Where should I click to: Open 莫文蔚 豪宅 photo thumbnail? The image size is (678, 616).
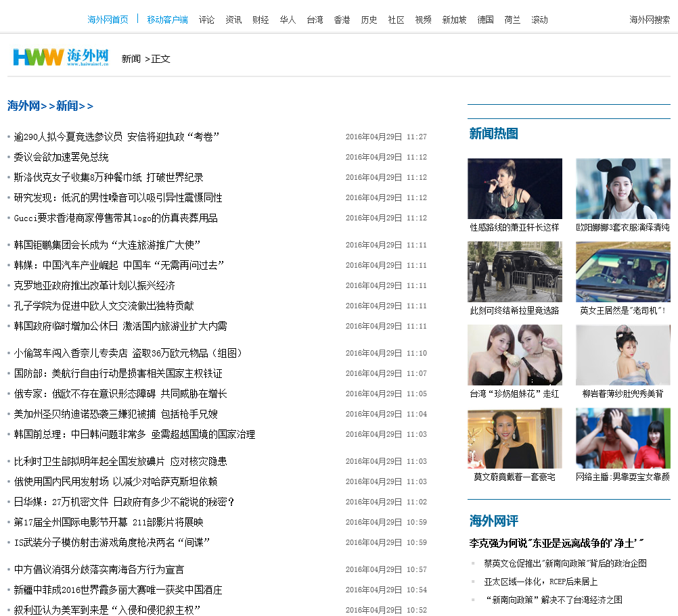(x=514, y=438)
